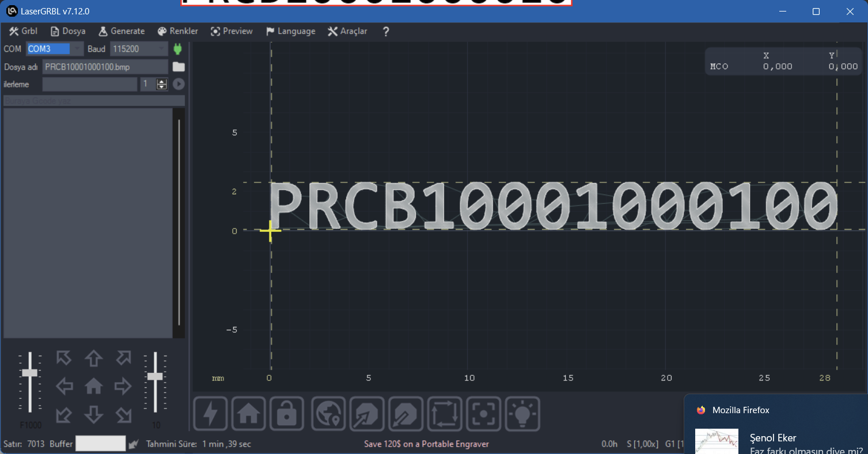Screen dimensions: 868x454
Task: Click home icon in jog pad center
Action: pyautogui.click(x=93, y=387)
